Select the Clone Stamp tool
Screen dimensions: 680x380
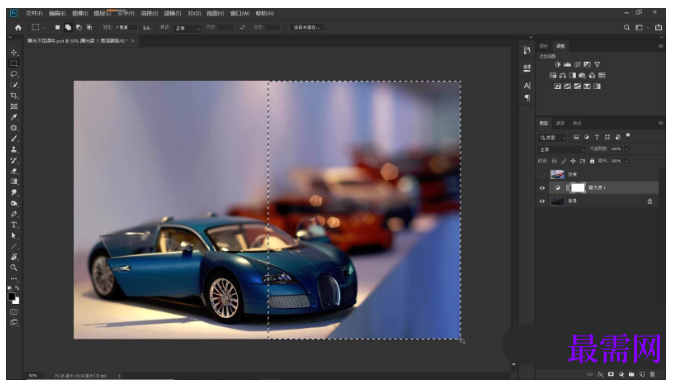tap(14, 150)
